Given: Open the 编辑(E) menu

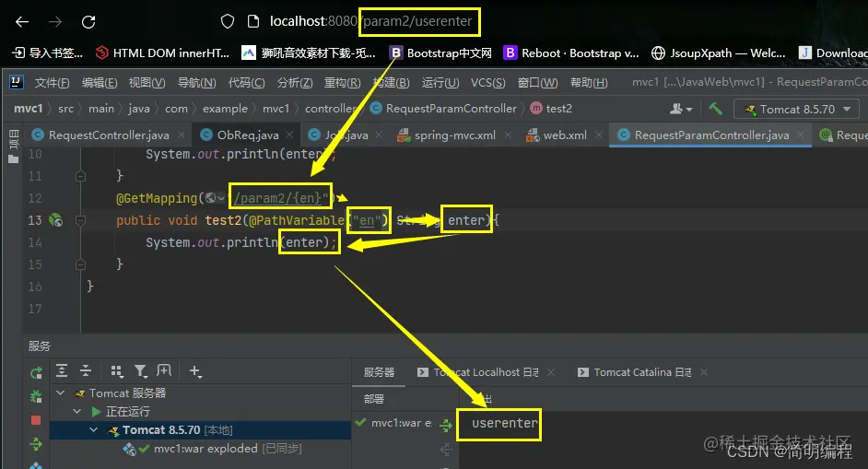Looking at the screenshot, I should point(100,83).
